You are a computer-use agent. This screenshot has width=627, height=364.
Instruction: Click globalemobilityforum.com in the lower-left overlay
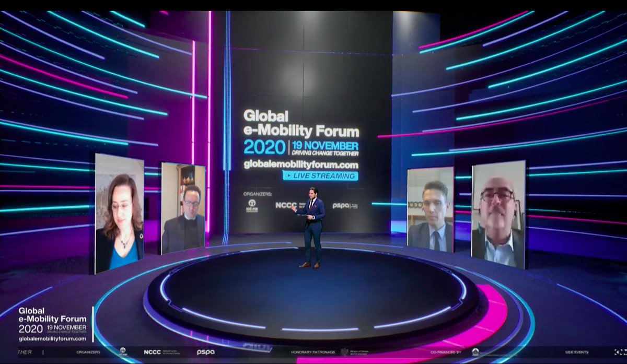[52, 339]
